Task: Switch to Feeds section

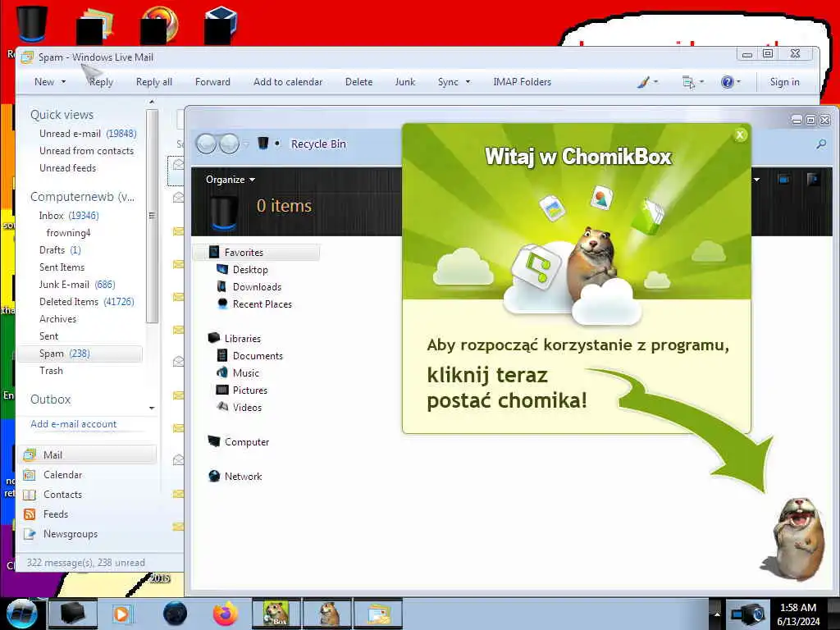Action: (55, 514)
